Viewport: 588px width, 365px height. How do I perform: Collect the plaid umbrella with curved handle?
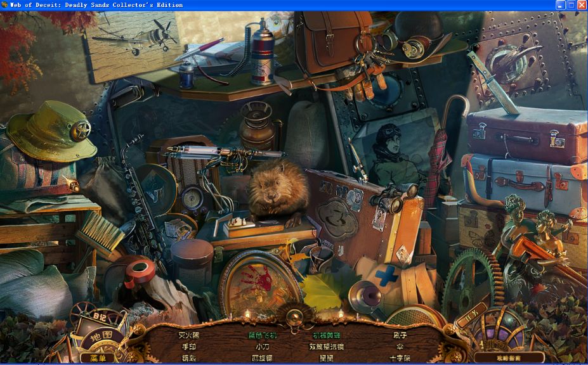[x=445, y=150]
